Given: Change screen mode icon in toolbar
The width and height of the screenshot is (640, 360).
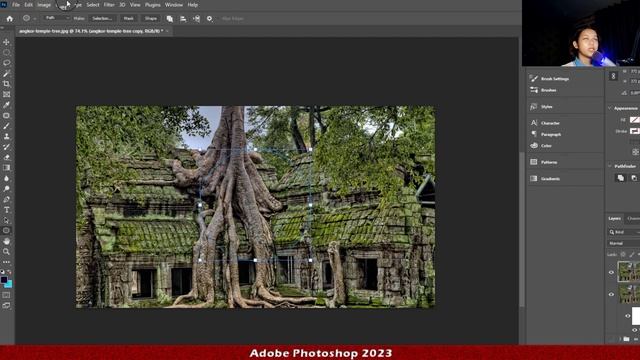Looking at the screenshot, I should pos(6,305).
